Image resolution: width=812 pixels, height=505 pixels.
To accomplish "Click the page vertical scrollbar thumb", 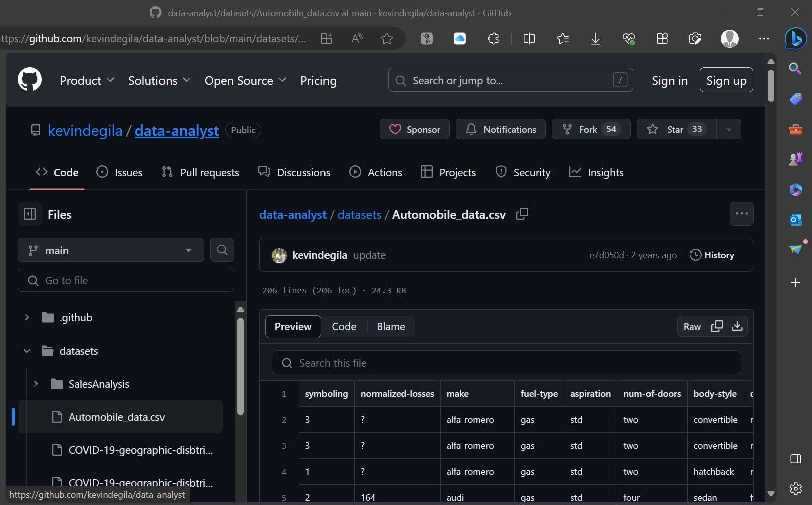I will [771, 85].
